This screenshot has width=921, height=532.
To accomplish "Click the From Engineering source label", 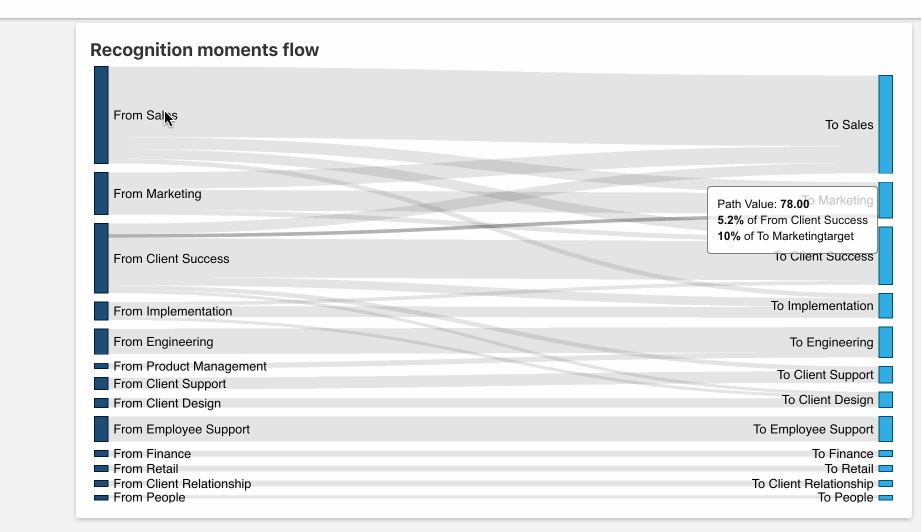I will tap(163, 342).
